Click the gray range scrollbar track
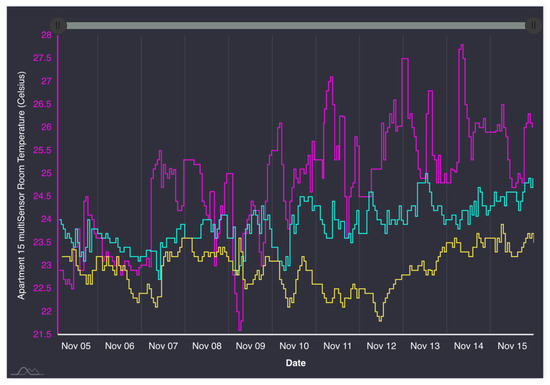550x385 pixels. (296, 26)
